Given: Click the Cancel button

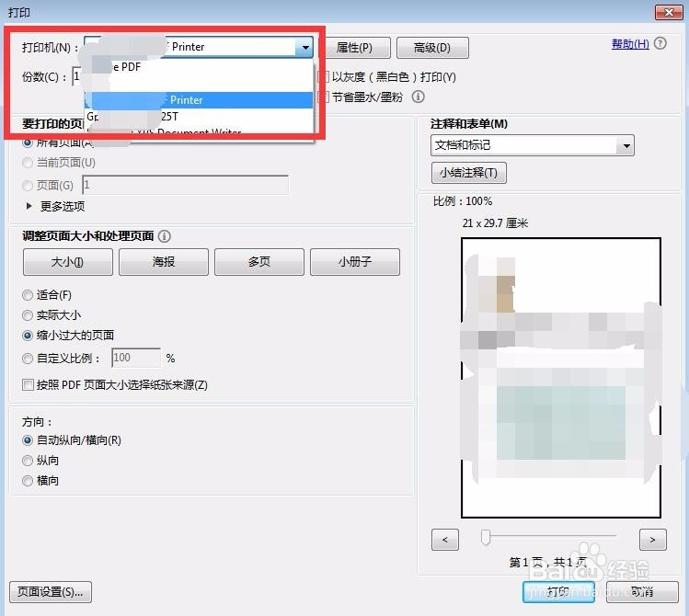Looking at the screenshot, I should (x=642, y=592).
